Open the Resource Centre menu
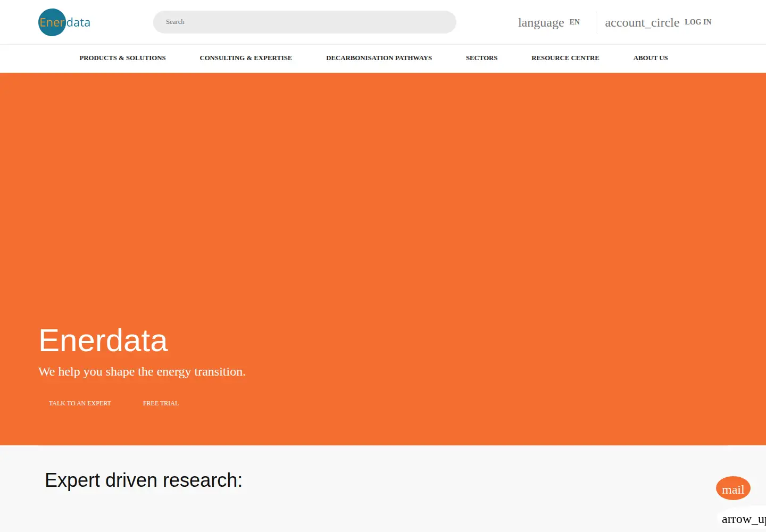The width and height of the screenshot is (766, 532). [565, 58]
